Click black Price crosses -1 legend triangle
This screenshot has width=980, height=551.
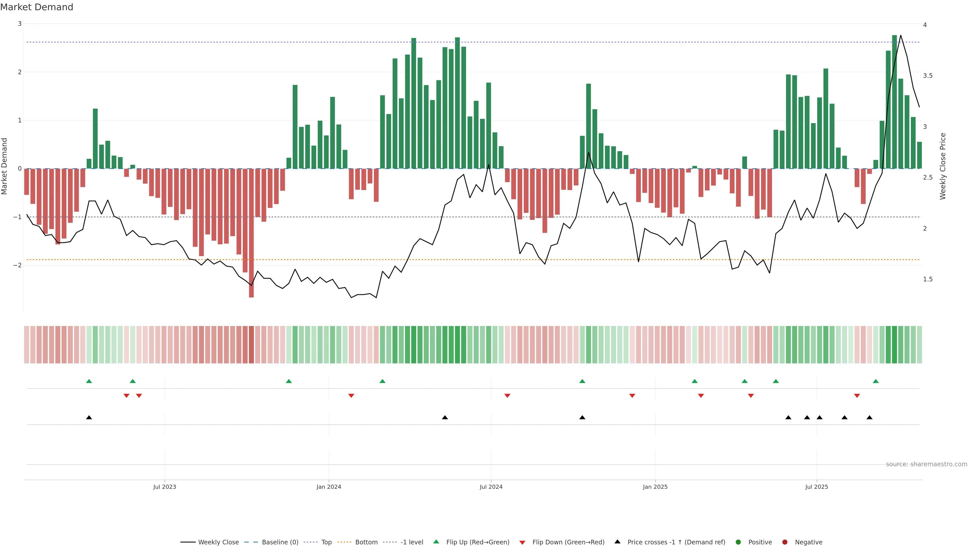pos(617,542)
